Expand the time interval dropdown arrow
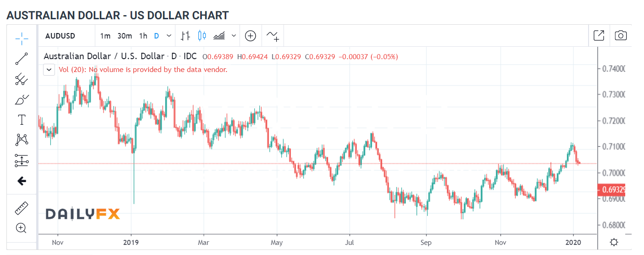 [169, 35]
